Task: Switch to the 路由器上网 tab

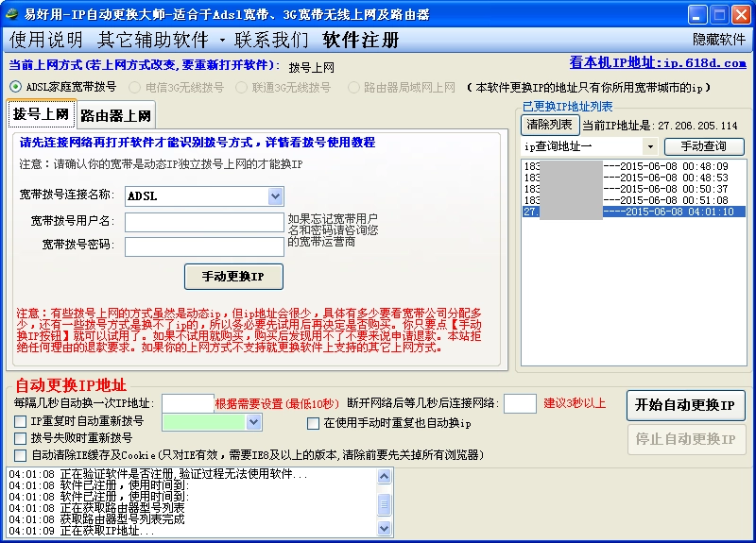Action: pos(115,116)
